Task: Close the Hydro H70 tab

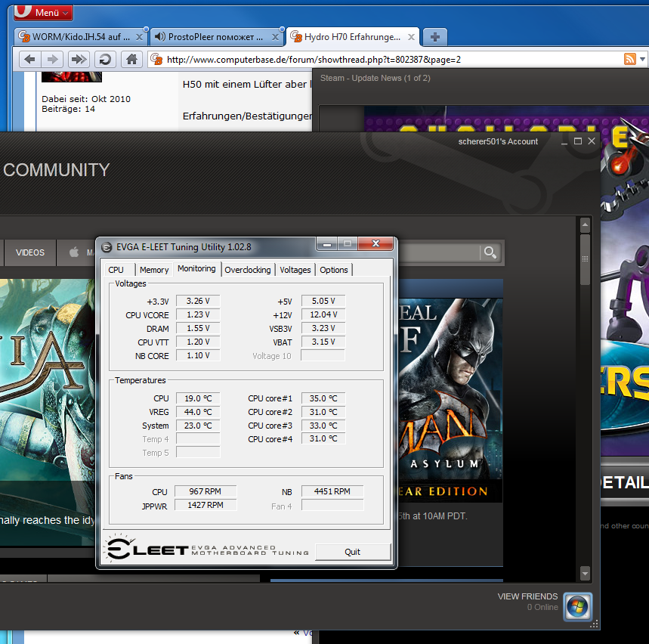Action: point(412,37)
